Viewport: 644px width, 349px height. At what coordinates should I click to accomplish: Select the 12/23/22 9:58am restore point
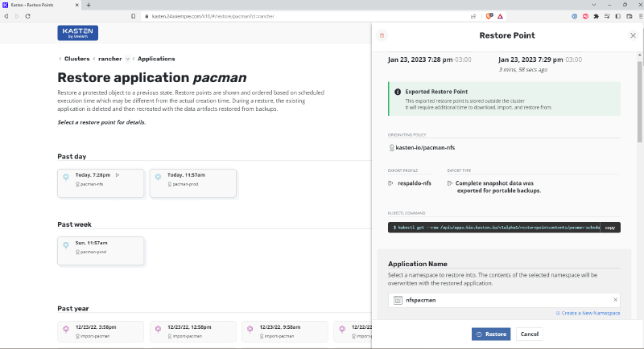tap(285, 331)
